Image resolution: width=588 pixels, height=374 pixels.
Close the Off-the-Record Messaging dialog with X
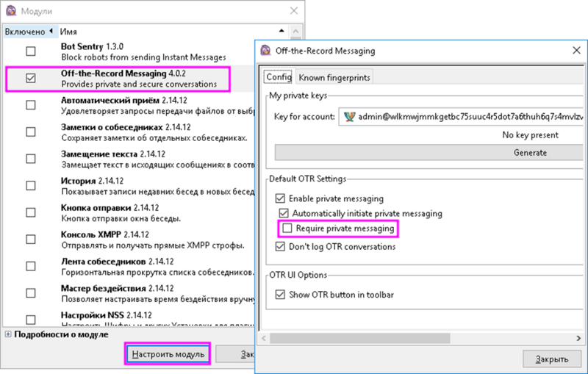coord(576,50)
